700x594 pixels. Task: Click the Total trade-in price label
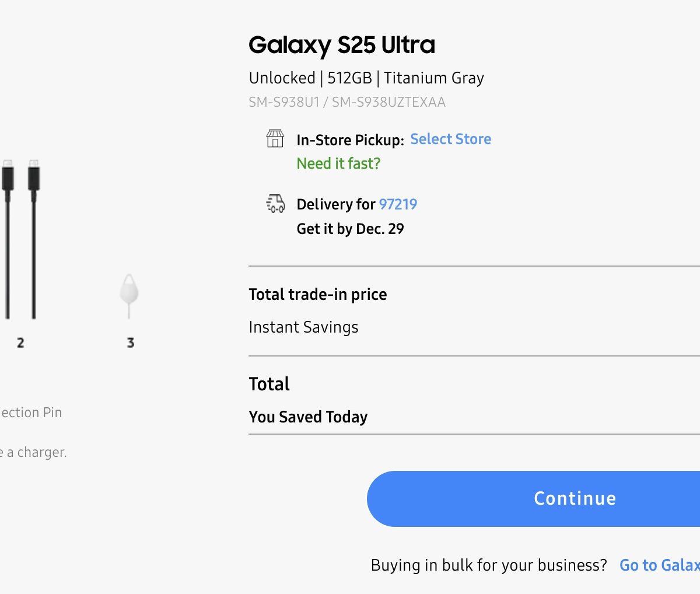tap(317, 294)
